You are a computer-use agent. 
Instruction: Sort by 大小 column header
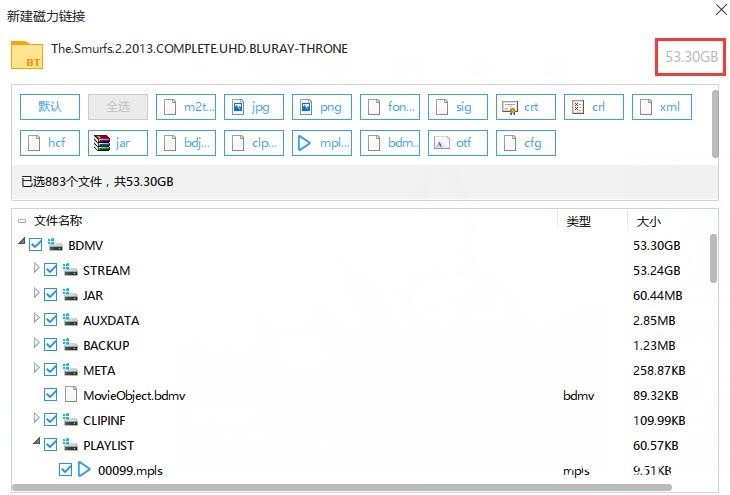pyautogui.click(x=649, y=222)
